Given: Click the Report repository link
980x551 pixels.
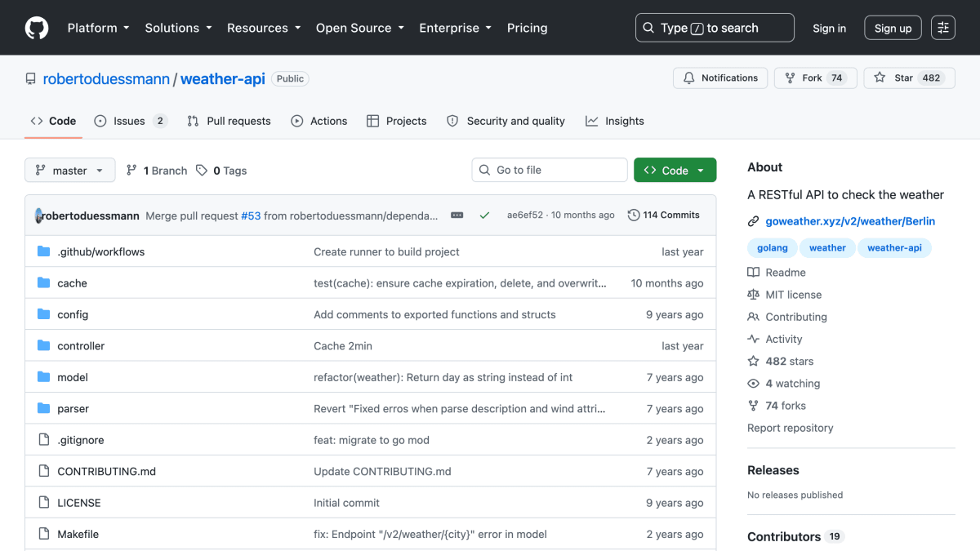Looking at the screenshot, I should (x=791, y=428).
